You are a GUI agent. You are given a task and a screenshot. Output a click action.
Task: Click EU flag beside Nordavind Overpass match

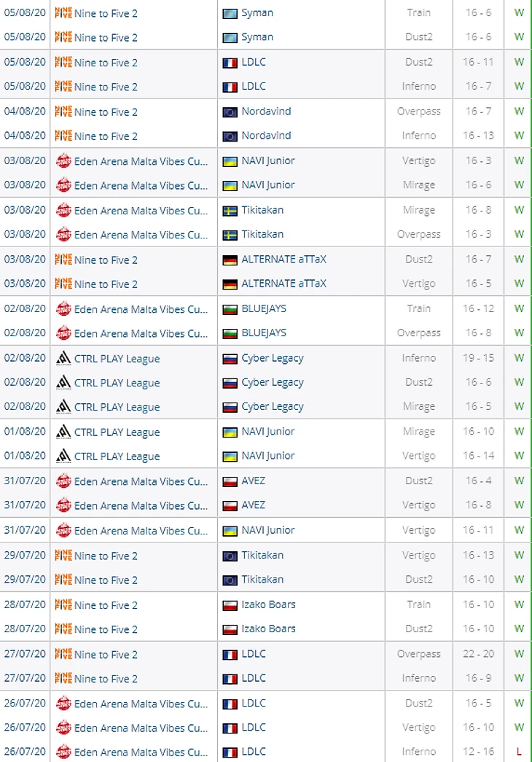(230, 112)
